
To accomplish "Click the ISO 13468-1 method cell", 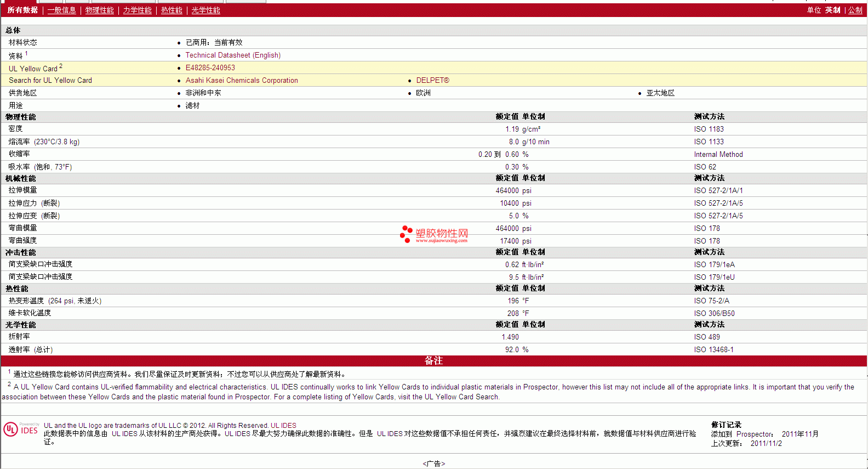I will point(714,350).
